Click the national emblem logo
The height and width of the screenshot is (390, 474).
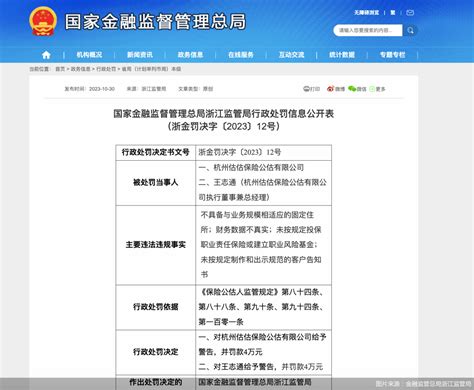pyautogui.click(x=43, y=21)
